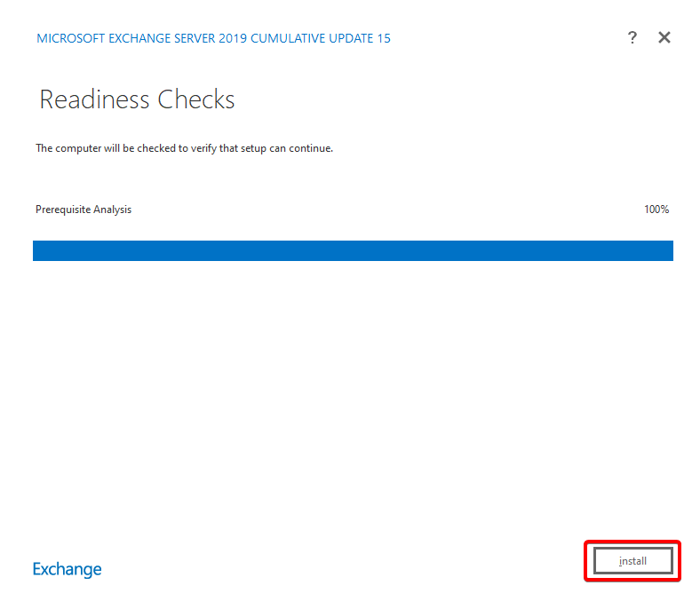Click the word "Checks" in the heading
Screen dimensions: 700x609
coord(196,99)
